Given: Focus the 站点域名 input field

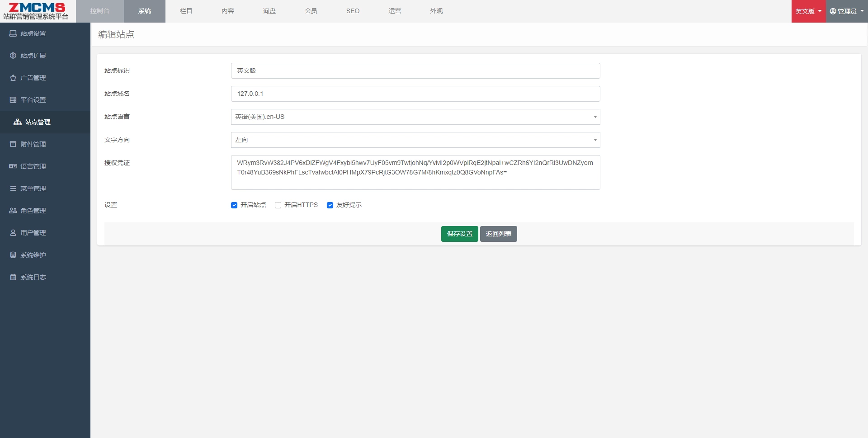Looking at the screenshot, I should [415, 94].
